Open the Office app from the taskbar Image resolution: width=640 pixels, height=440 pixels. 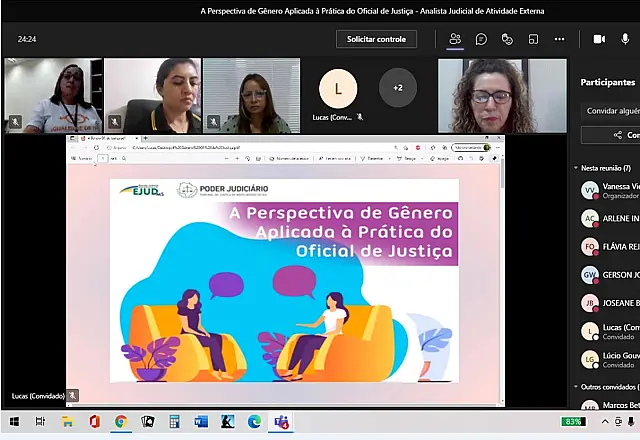click(x=94, y=422)
